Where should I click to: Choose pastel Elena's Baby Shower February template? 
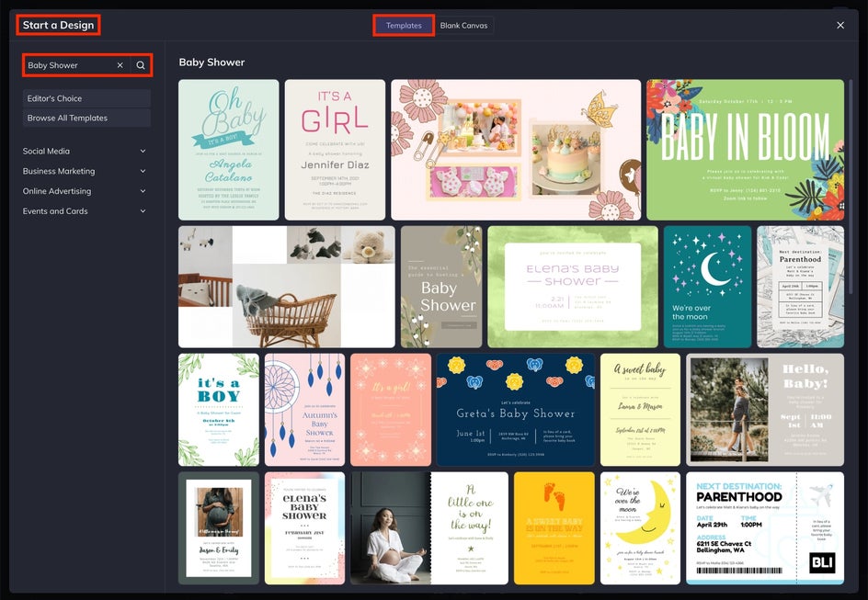point(304,528)
